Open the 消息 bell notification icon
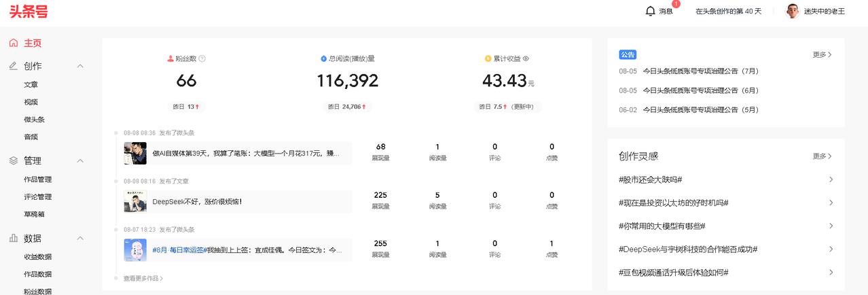The height and width of the screenshot is (295, 868). click(x=651, y=11)
